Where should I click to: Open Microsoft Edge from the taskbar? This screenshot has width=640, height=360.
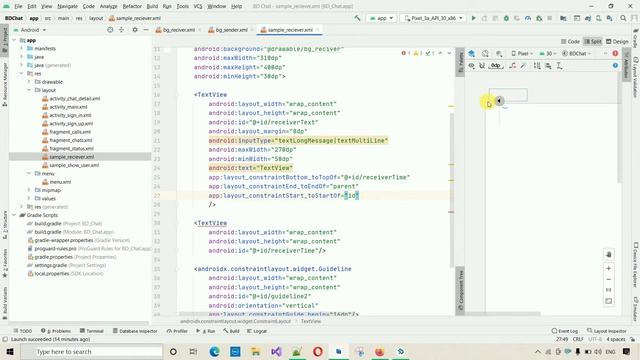(x=214, y=351)
